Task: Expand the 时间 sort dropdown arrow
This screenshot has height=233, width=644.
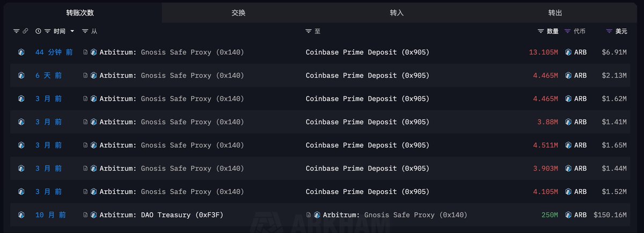Action: pos(72,32)
